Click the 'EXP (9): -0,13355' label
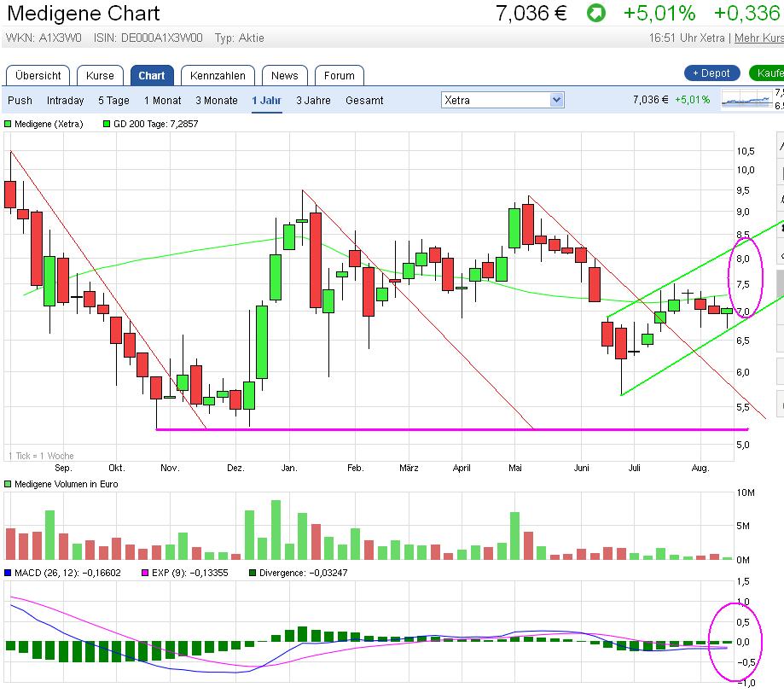Image resolution: width=784 pixels, height=699 pixels. 190,573
